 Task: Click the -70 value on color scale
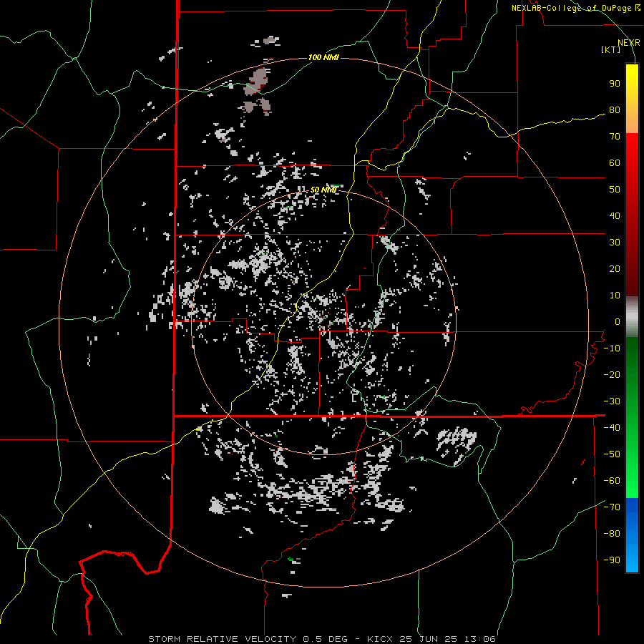pyautogui.click(x=612, y=507)
